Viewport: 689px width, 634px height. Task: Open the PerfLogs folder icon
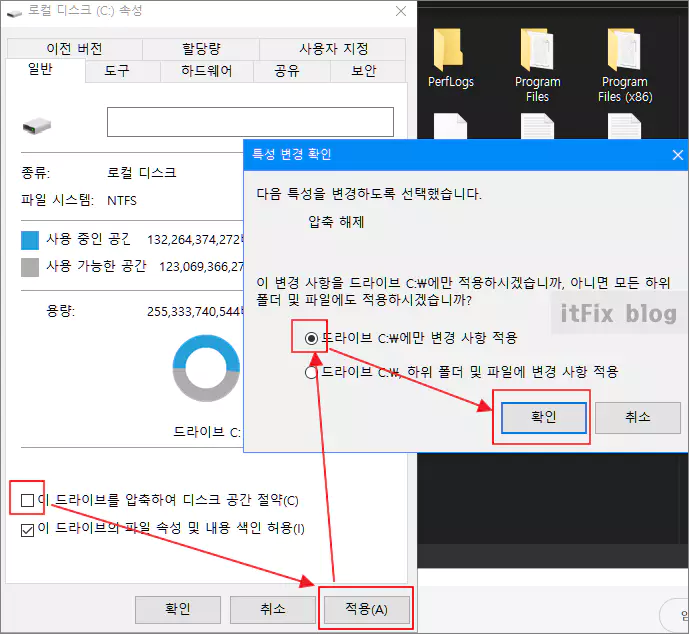point(448,51)
